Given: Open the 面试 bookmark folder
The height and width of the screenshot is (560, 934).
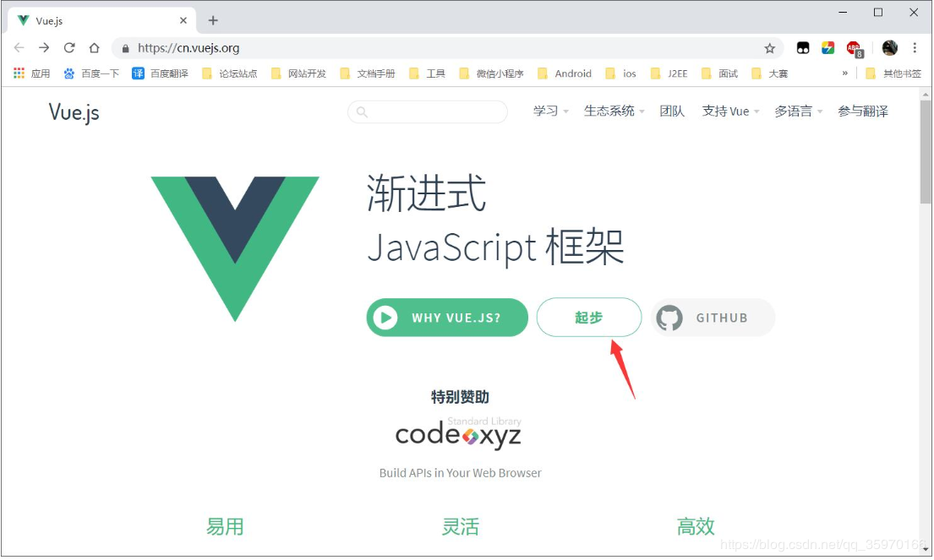Looking at the screenshot, I should click(719, 73).
